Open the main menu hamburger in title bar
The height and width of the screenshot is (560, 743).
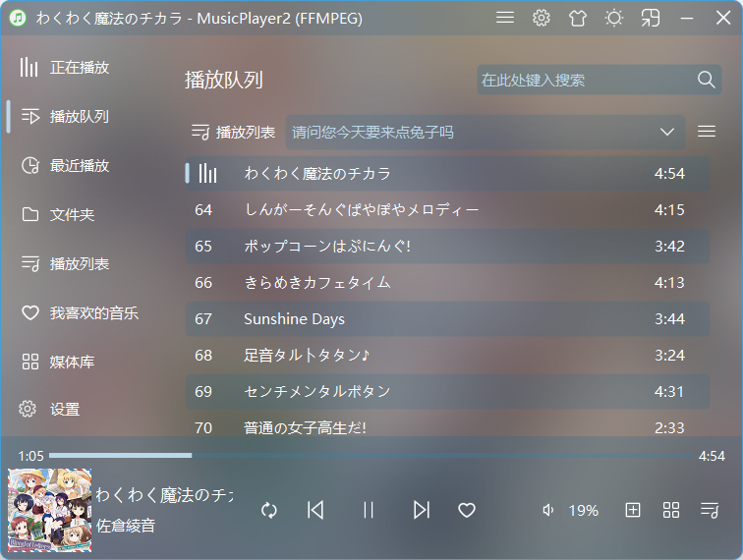504,18
